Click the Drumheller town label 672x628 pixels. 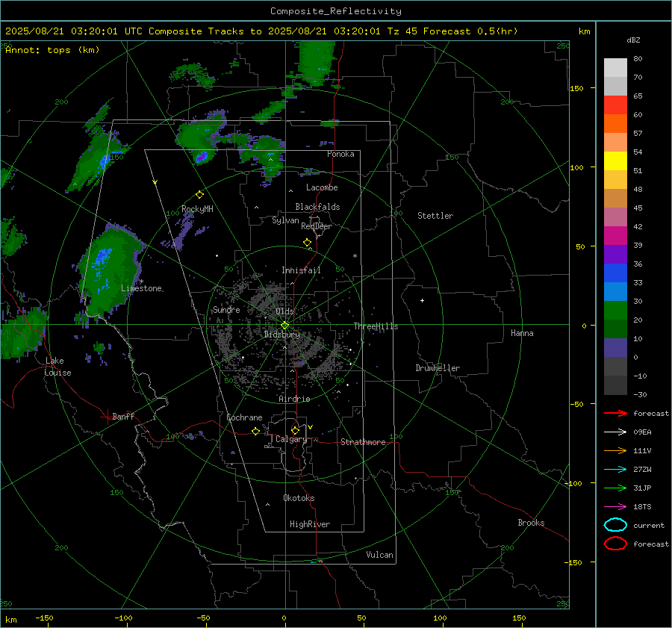click(438, 368)
